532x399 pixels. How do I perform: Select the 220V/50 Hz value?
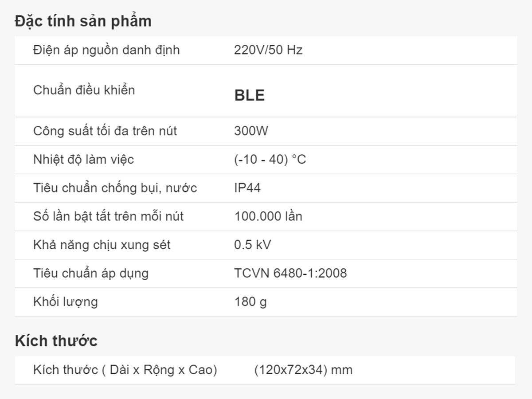(268, 50)
